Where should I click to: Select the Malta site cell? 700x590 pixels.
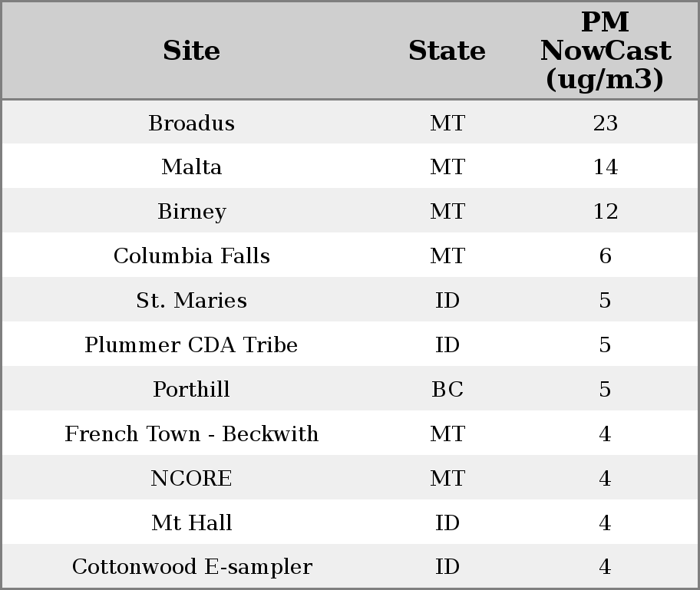pos(191,167)
